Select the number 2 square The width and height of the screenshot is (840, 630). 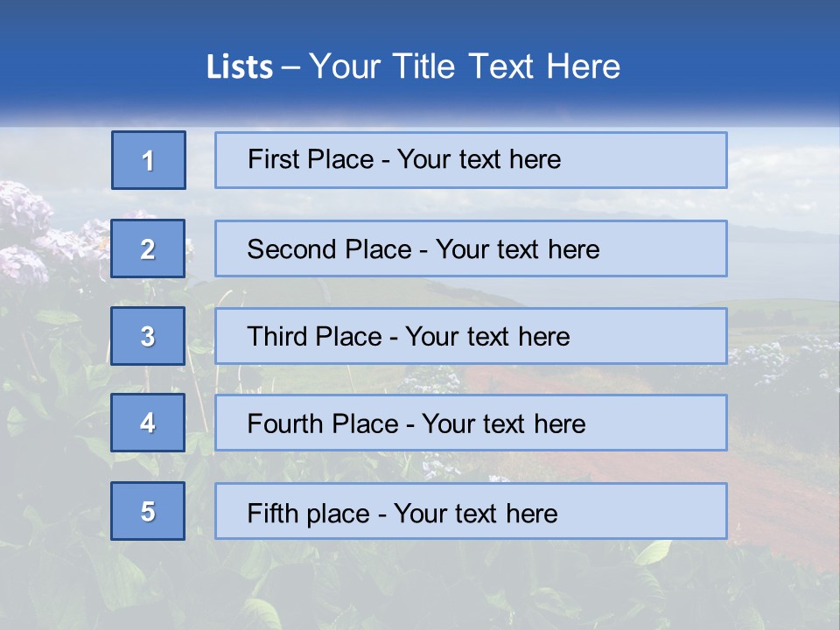point(149,248)
